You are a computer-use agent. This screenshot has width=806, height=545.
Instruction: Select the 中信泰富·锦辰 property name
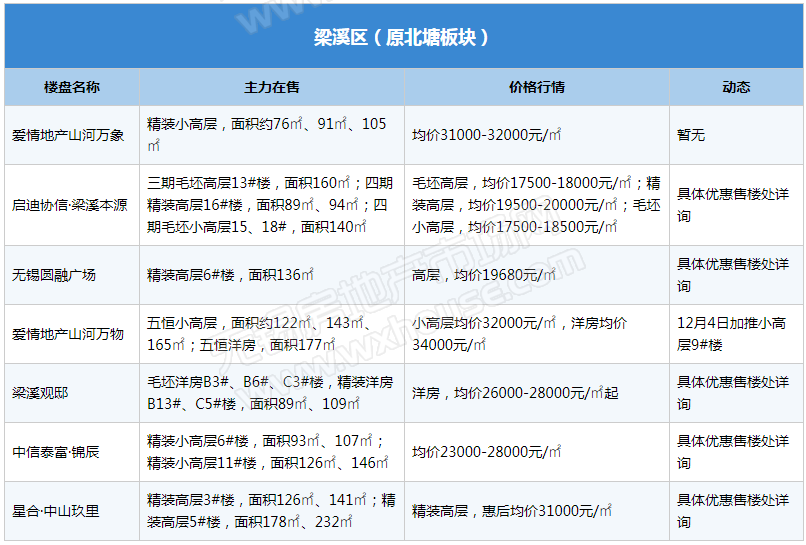tap(56, 452)
